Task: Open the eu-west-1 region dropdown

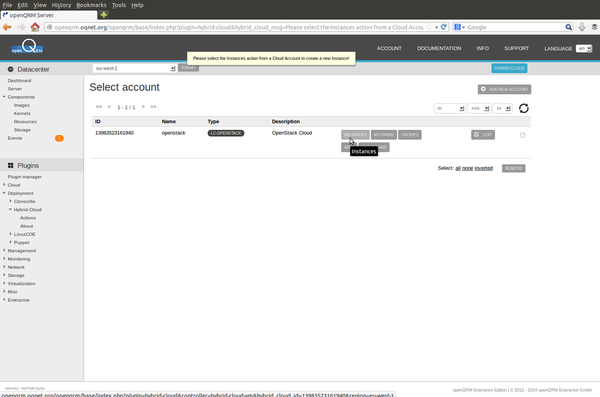Action: pyautogui.click(x=134, y=68)
